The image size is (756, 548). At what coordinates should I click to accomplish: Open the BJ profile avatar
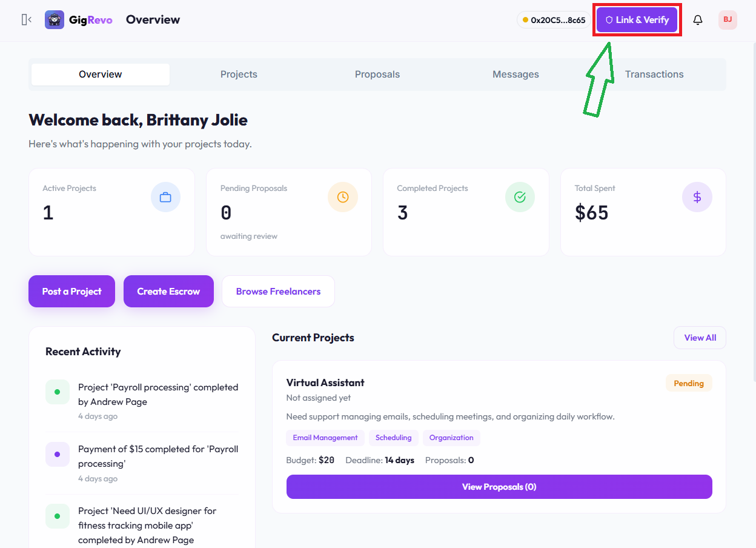[x=728, y=19]
